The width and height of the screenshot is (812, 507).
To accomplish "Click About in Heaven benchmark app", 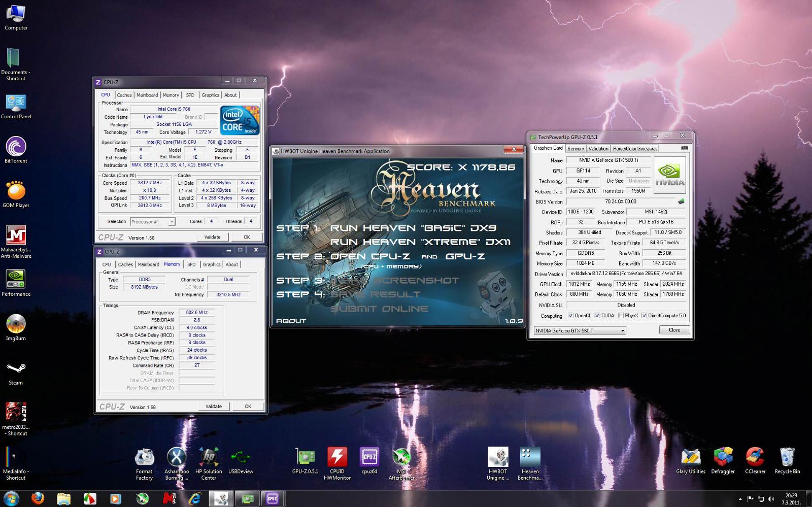I will 291,321.
